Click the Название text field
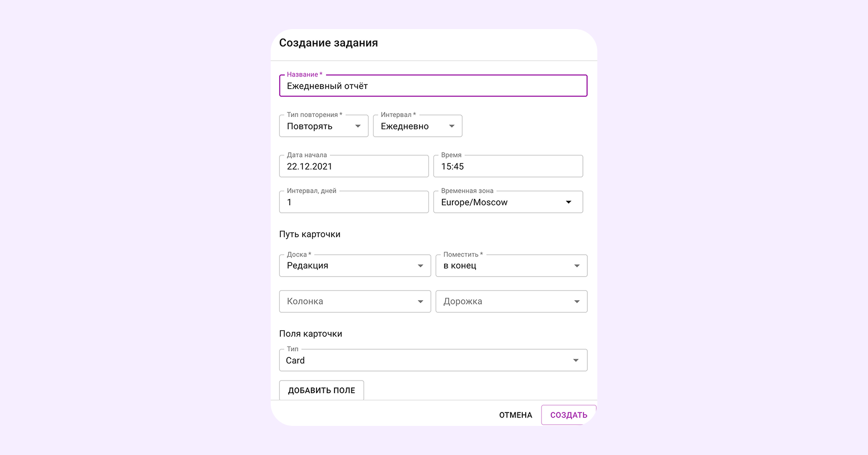This screenshot has height=455, width=868. point(433,86)
